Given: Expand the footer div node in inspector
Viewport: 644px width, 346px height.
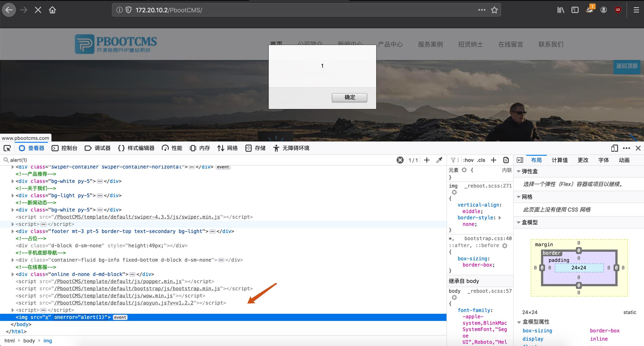Looking at the screenshot, I should coord(13,231).
